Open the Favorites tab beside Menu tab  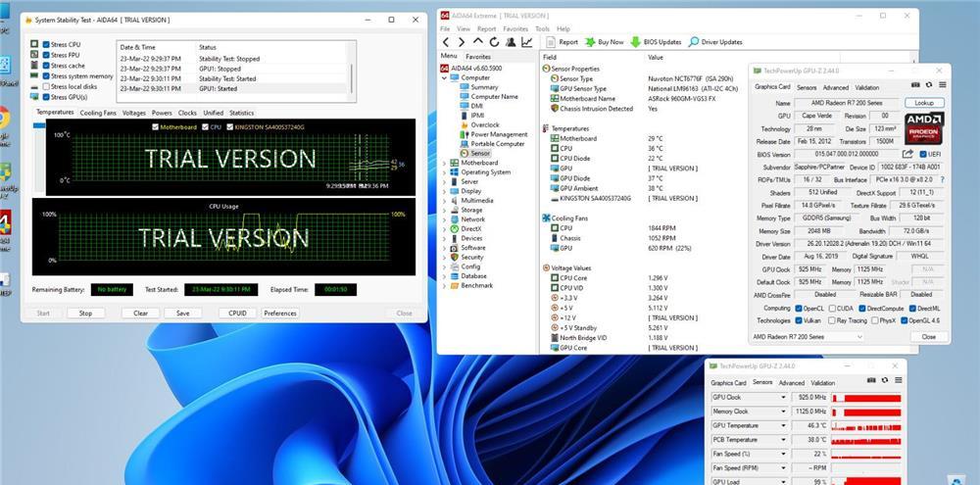478,57
